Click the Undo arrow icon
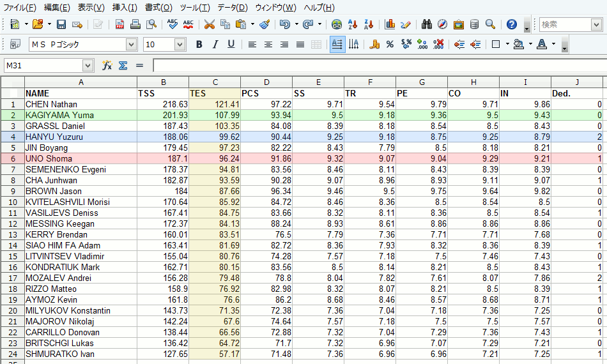 (285, 24)
